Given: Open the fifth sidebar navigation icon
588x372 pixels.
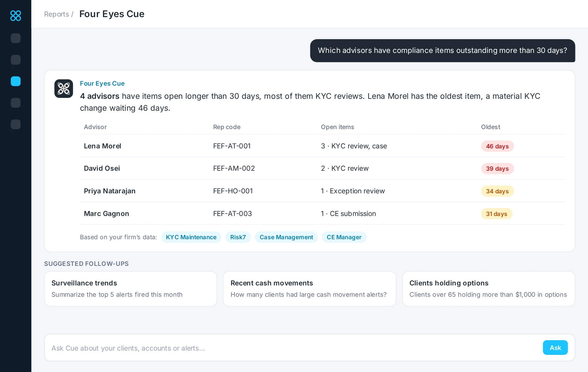Looking at the screenshot, I should coord(16,124).
